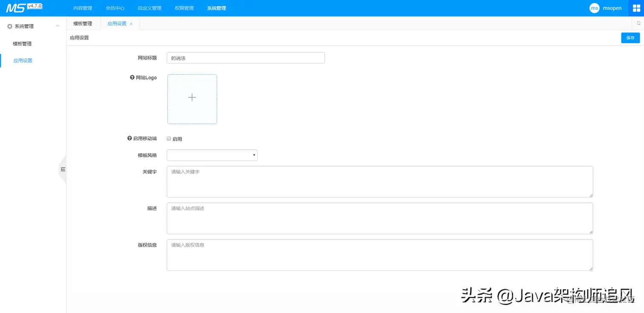The height and width of the screenshot is (313, 644).
Task: Click the plus icon to upload a logo
Action: coord(192,97)
